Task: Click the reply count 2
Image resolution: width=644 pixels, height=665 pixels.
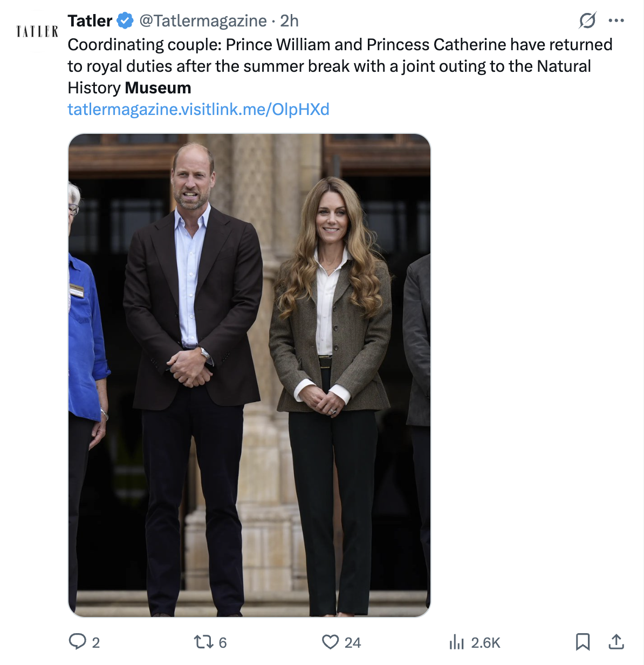Action: [96, 643]
